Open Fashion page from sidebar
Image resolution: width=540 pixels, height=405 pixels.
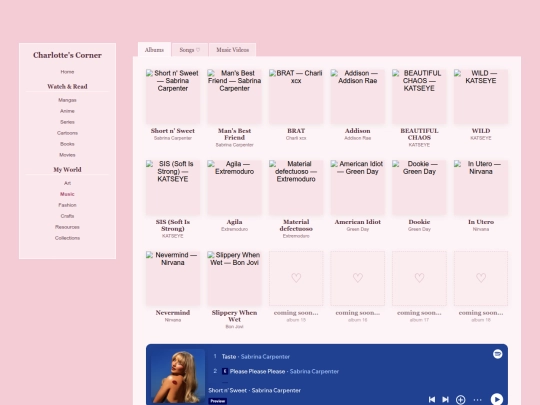point(67,205)
